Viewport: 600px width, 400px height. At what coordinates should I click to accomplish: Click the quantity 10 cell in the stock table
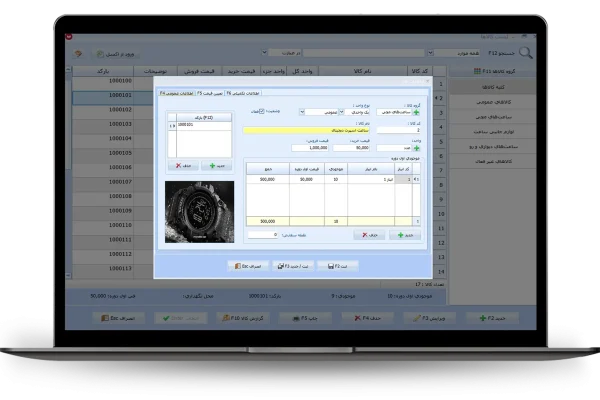pyautogui.click(x=336, y=179)
